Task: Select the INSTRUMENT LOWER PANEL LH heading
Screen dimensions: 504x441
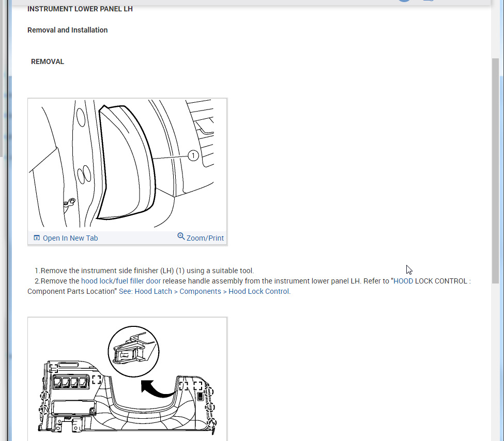Action: tap(80, 9)
